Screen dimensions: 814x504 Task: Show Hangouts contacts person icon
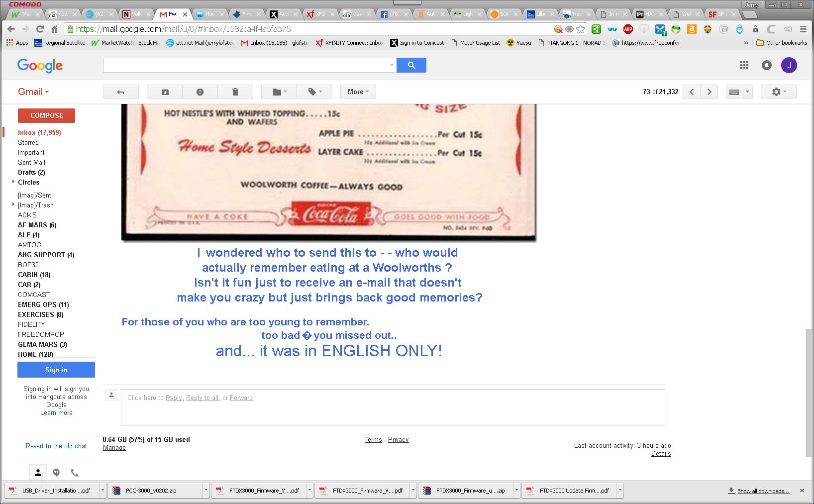(38, 473)
